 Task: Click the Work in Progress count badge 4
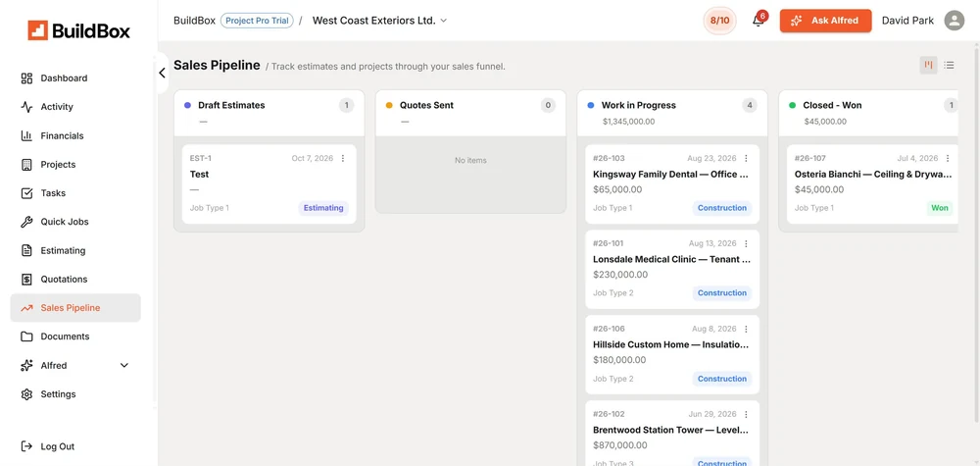coord(750,105)
